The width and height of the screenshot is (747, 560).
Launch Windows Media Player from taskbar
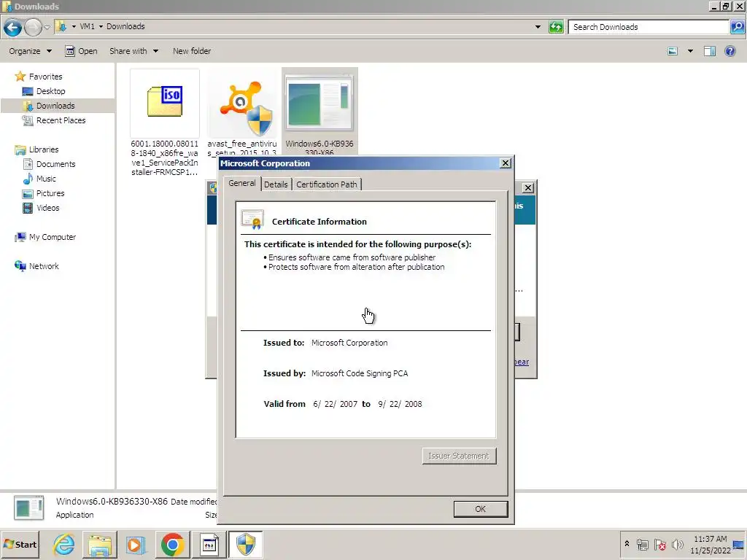point(135,544)
